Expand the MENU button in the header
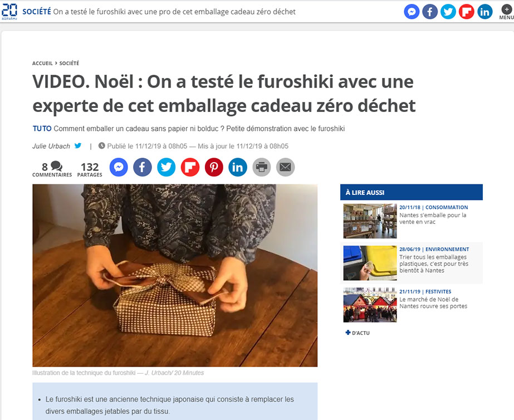514x420 pixels. pos(506,12)
